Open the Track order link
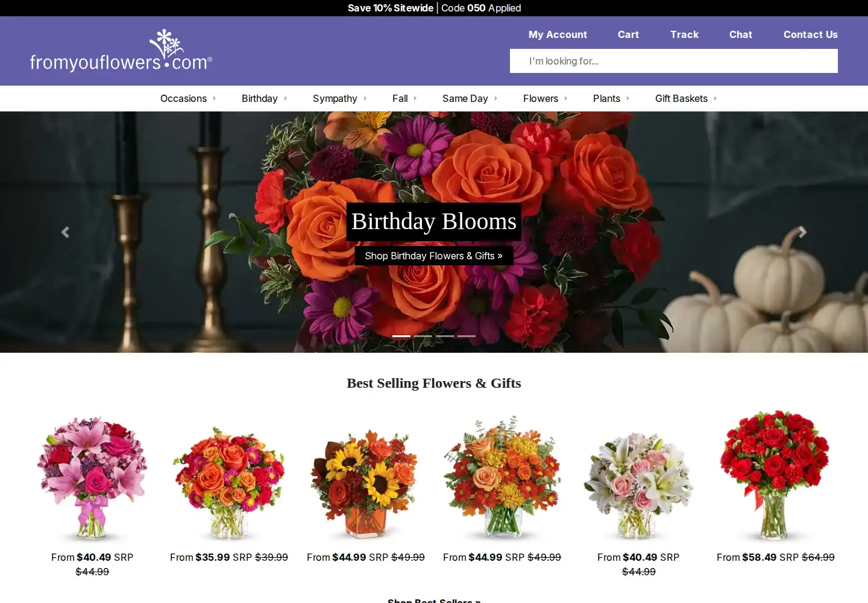Image resolution: width=868 pixels, height=603 pixels. [x=684, y=34]
